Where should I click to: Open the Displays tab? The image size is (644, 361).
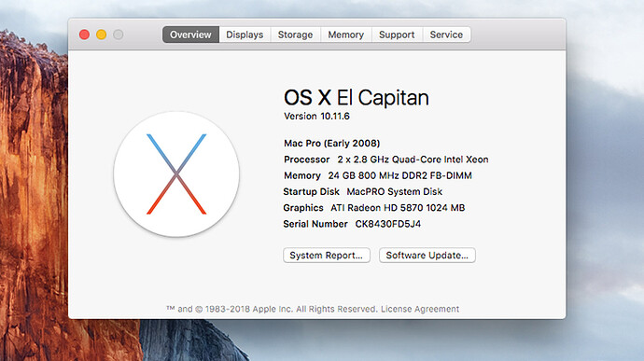pos(245,35)
